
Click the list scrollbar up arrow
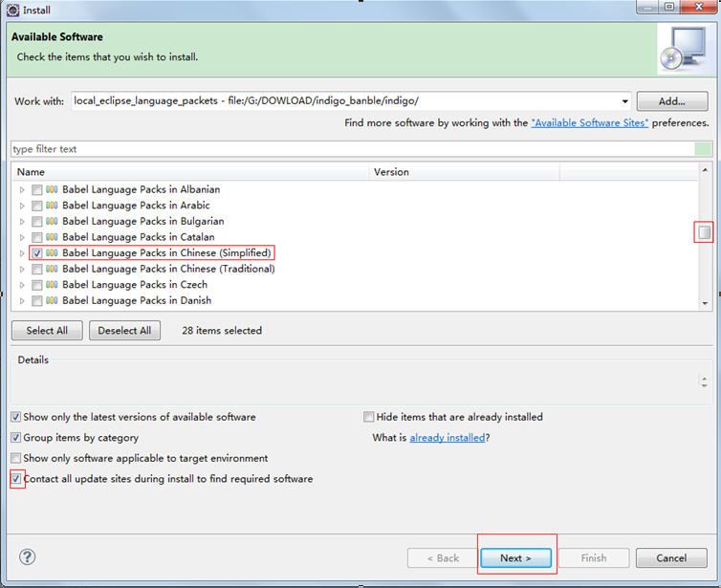pyautogui.click(x=705, y=170)
